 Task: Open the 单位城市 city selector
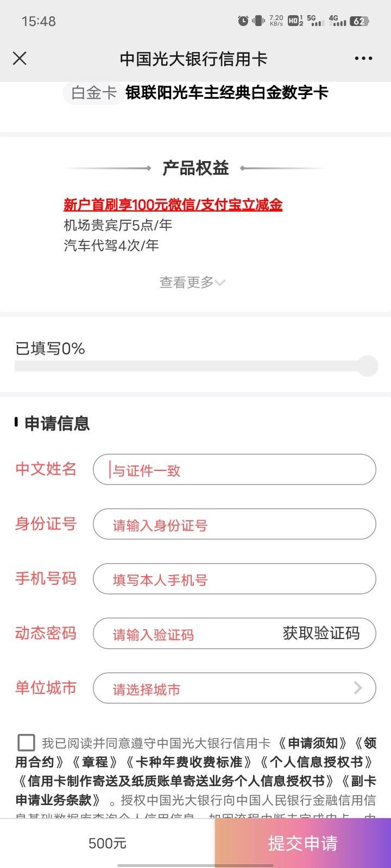pos(235,688)
